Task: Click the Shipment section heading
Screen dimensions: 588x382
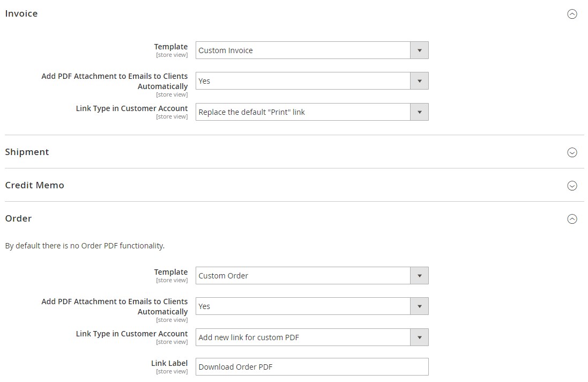Action: pyautogui.click(x=27, y=152)
